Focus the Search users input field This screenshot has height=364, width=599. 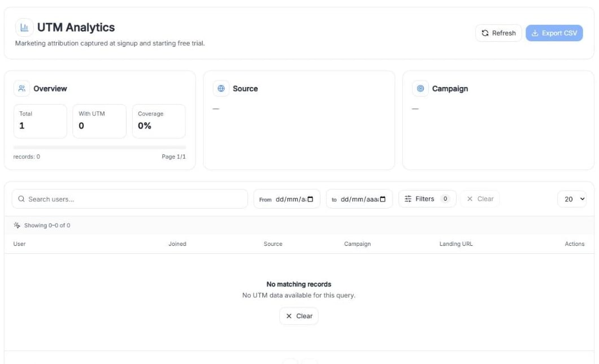tap(130, 199)
